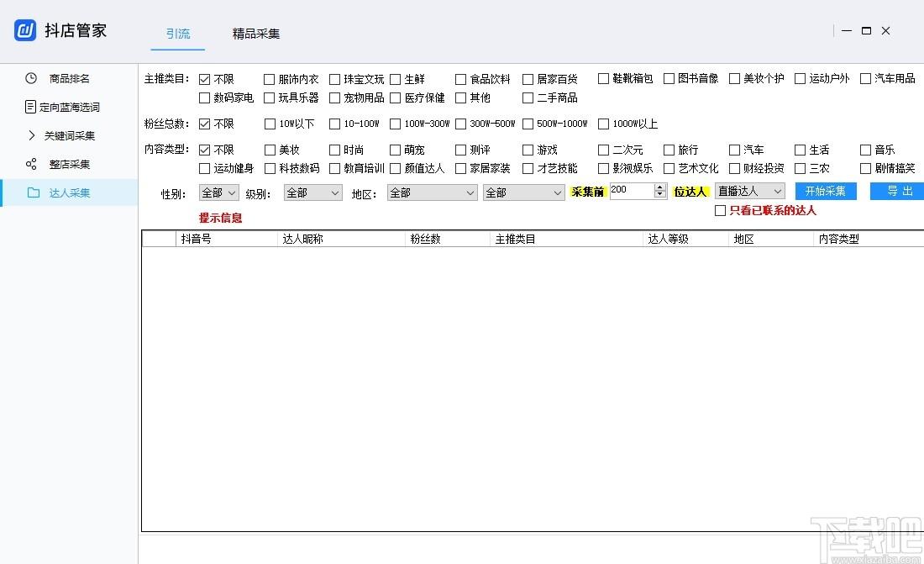Check the 音乐 content type
Viewport: 924px width, 564px height.
(866, 150)
